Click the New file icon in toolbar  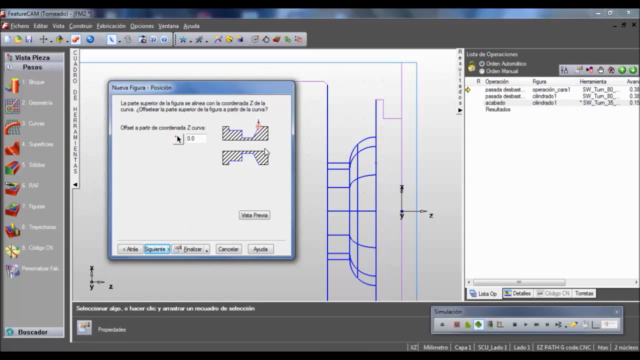click(8, 39)
